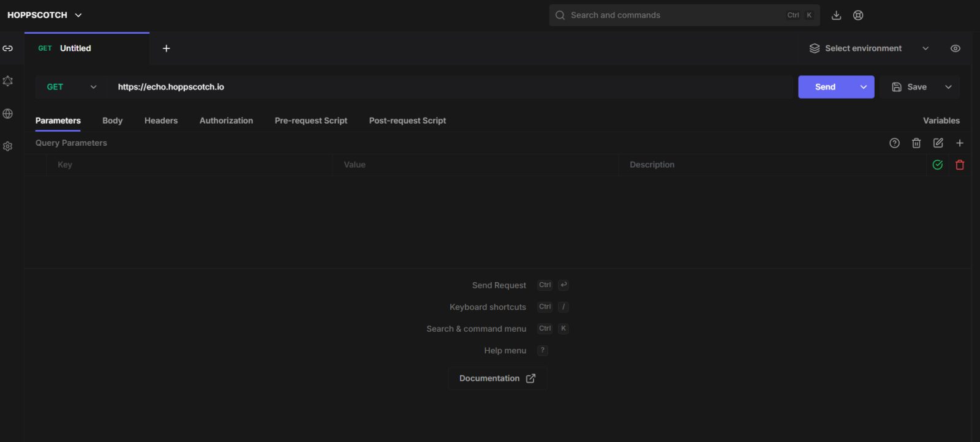Open the Select environment dropdown

click(869, 48)
